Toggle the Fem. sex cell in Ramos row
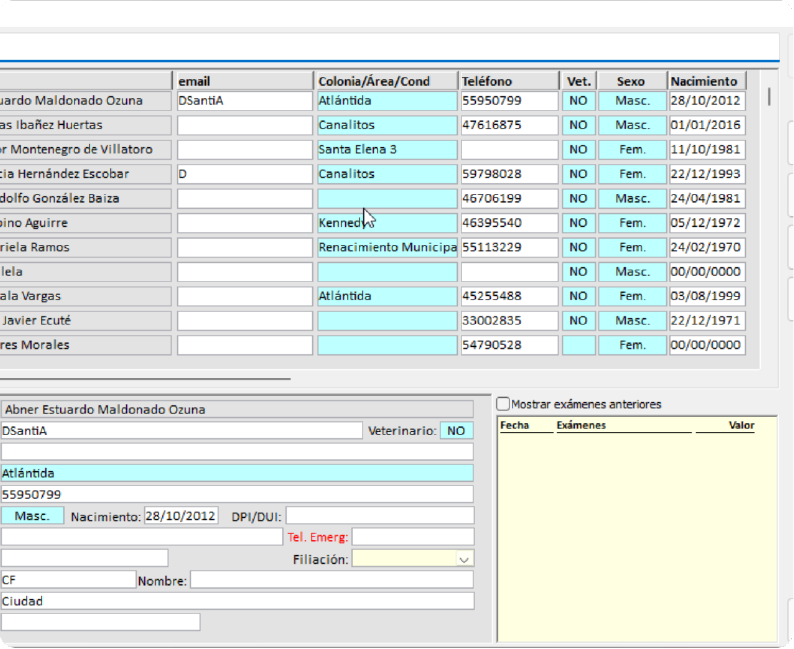Image resolution: width=794 pixels, height=649 pixels. point(632,247)
